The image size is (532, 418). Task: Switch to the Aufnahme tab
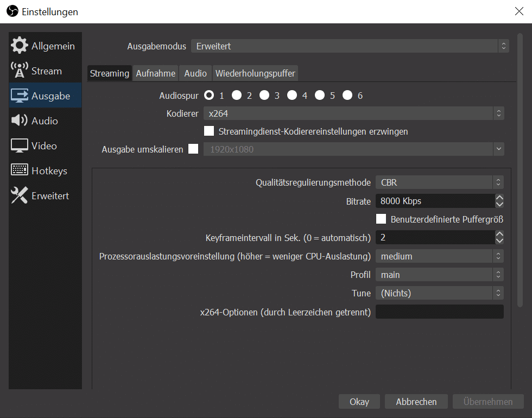point(156,73)
